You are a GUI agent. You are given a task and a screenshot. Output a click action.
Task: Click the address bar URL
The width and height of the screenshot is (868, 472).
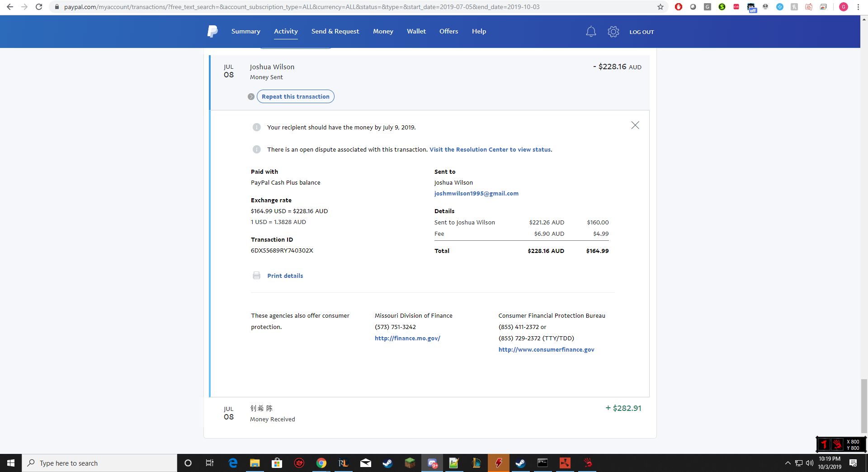302,7
